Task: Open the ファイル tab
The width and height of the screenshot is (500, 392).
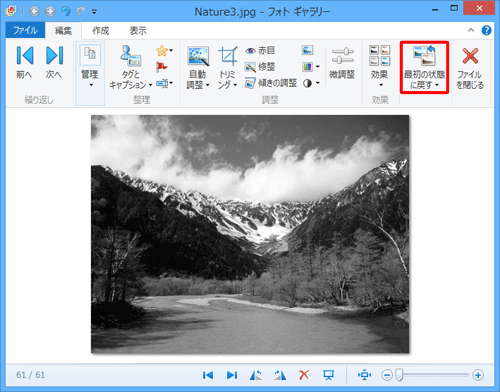Action: (x=25, y=30)
